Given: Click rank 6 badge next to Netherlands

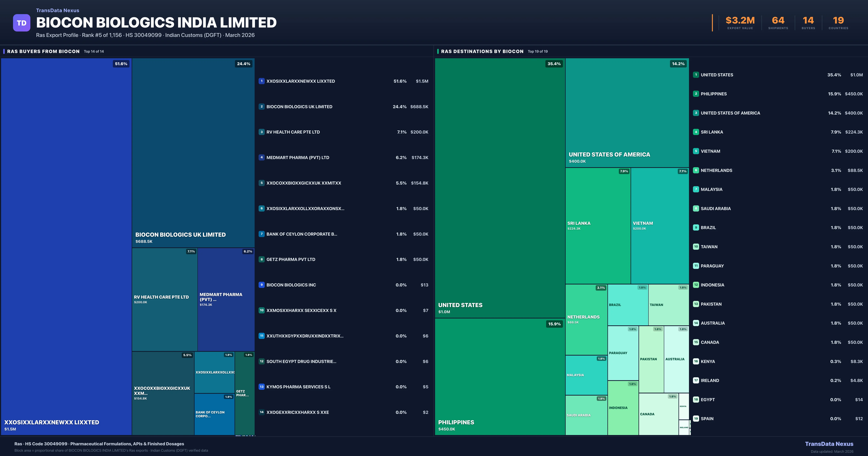Looking at the screenshot, I should pos(696,170).
